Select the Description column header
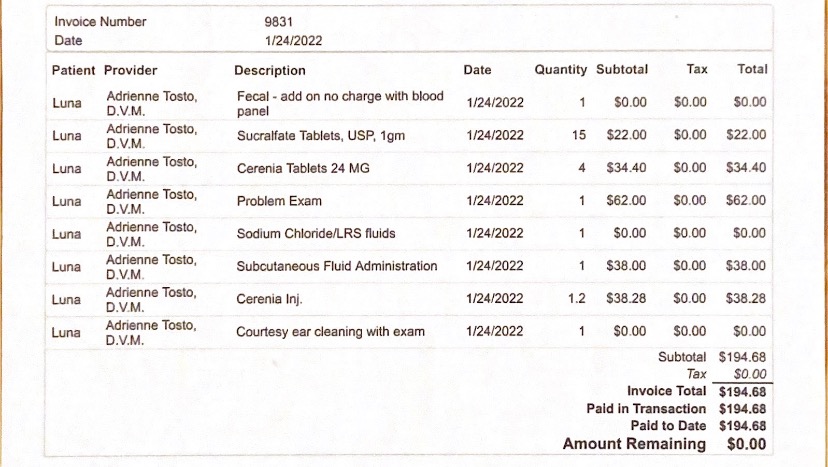Viewport: 828px width, 467px height. pos(270,71)
